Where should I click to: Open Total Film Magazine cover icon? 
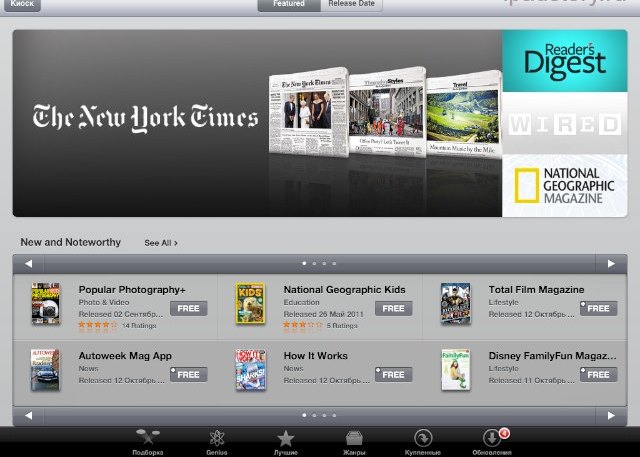click(x=456, y=304)
